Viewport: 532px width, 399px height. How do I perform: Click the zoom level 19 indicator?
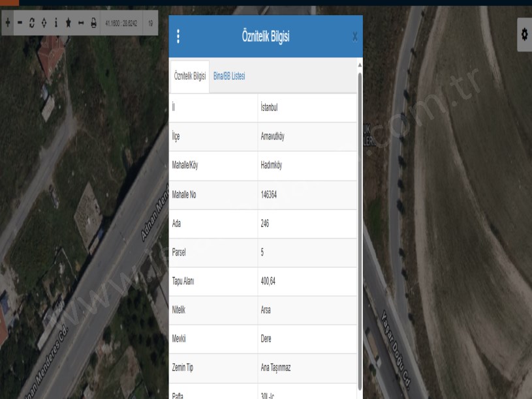pos(151,23)
